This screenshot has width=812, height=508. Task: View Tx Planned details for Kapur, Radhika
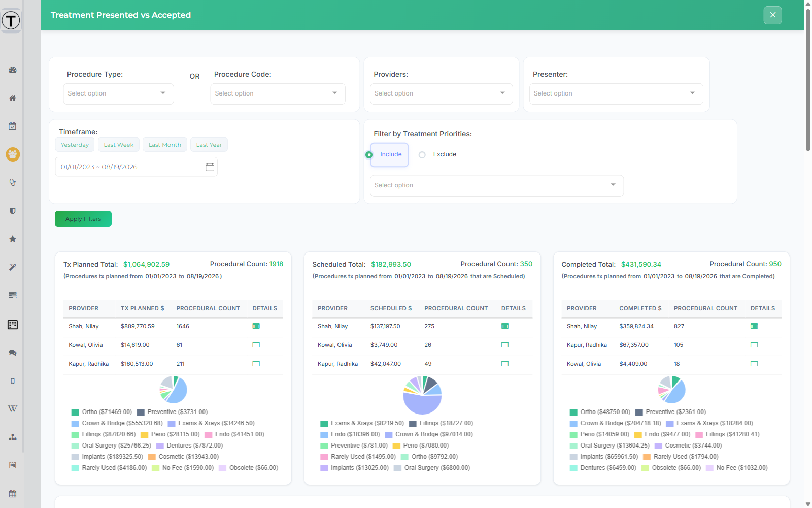256,364
